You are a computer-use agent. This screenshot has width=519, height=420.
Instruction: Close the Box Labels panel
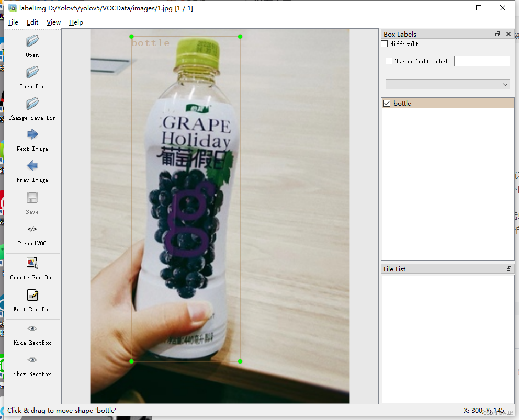(x=509, y=34)
